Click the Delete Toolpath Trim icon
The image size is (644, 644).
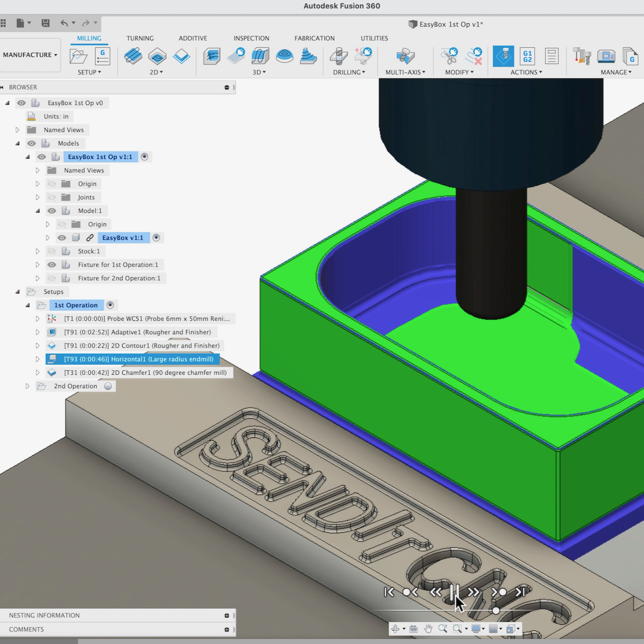click(474, 56)
